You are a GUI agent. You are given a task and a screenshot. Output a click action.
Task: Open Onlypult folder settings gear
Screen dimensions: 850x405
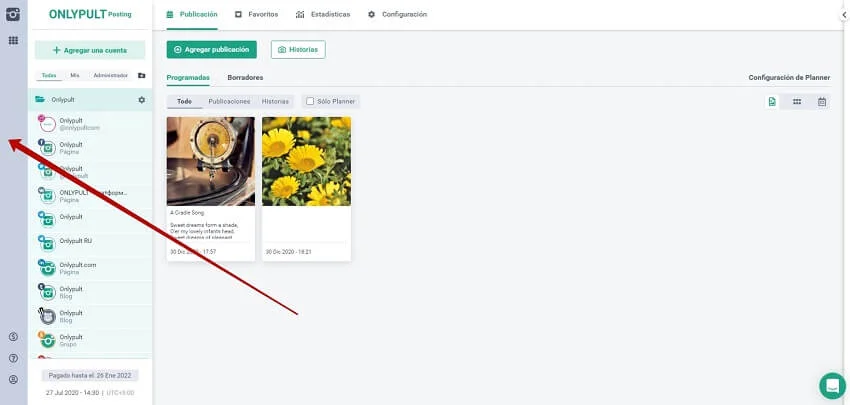pyautogui.click(x=141, y=100)
